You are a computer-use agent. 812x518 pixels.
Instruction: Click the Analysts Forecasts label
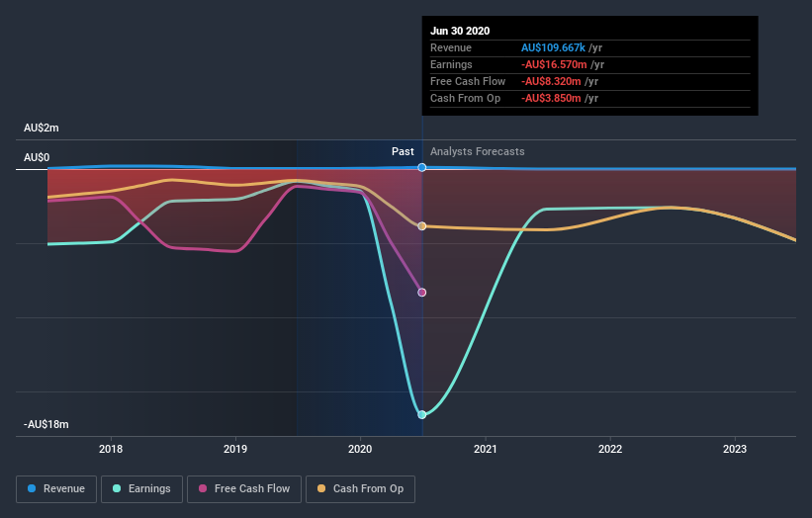pyautogui.click(x=478, y=151)
